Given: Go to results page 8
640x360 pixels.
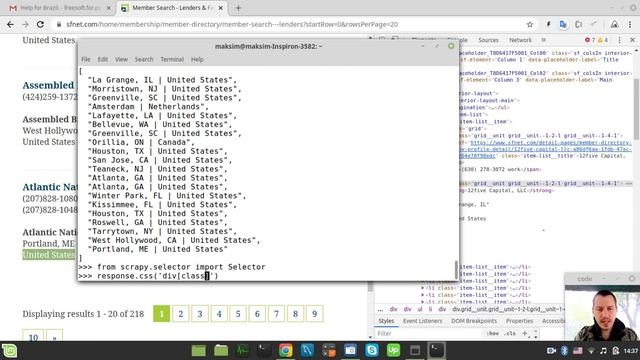Looking at the screenshot, I should click(x=296, y=313).
